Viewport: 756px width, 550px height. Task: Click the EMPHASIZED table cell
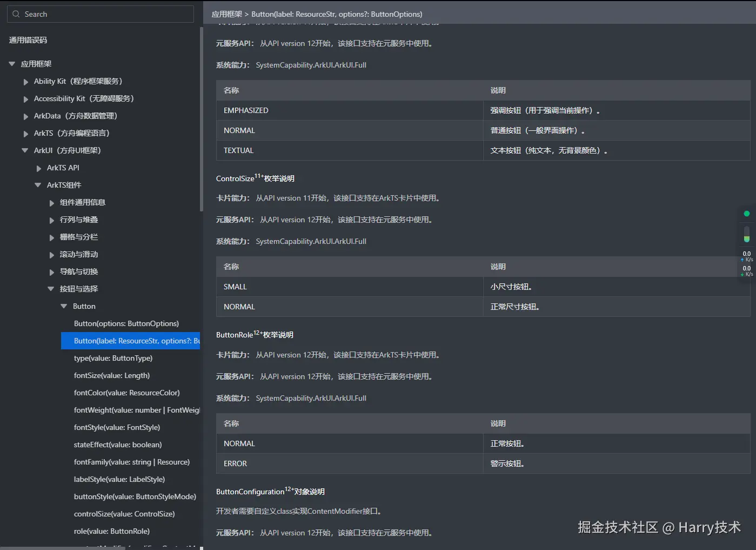350,110
